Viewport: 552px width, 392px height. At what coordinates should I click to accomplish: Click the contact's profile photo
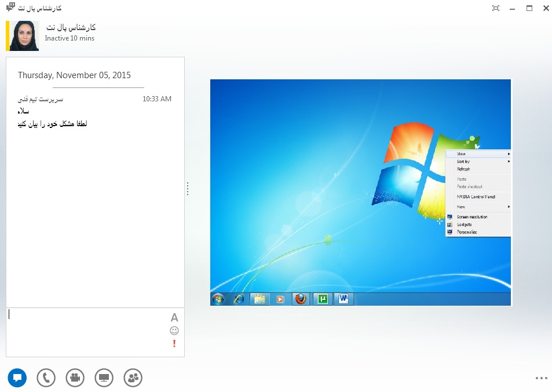click(24, 35)
